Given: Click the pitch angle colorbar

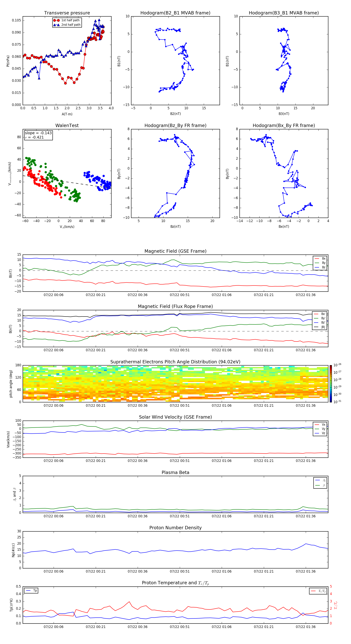Looking at the screenshot, I should pyautogui.click(x=331, y=384).
